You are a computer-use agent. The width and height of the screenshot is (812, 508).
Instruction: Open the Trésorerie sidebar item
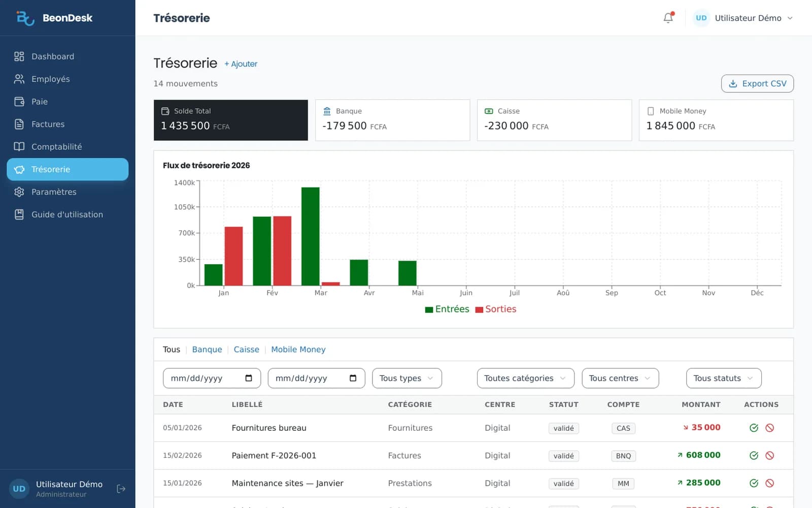67,169
